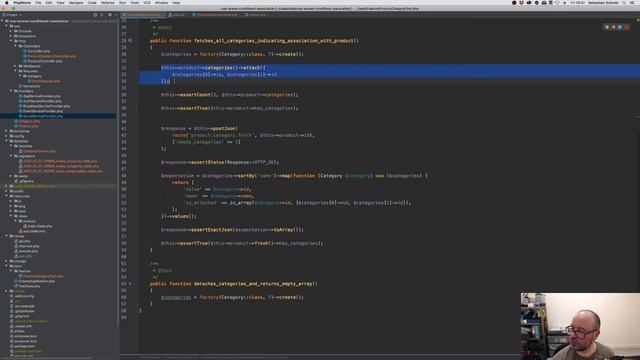Switch to the fourth editor tab

point(256,15)
